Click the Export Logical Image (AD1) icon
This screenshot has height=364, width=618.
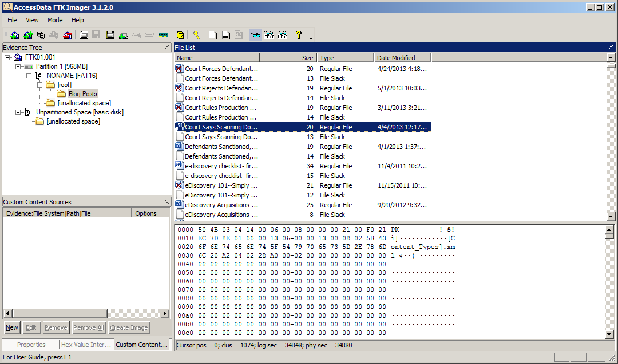pyautogui.click(x=110, y=35)
